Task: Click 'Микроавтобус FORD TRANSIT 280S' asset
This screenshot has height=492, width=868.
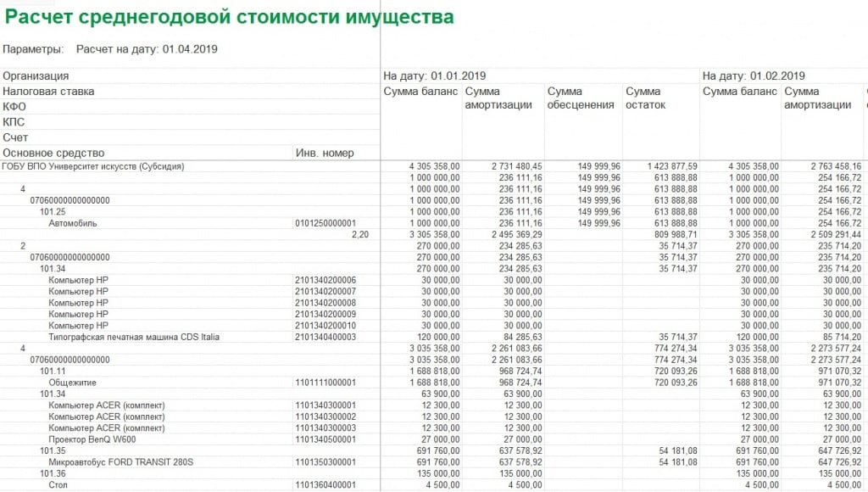Action: 121,462
